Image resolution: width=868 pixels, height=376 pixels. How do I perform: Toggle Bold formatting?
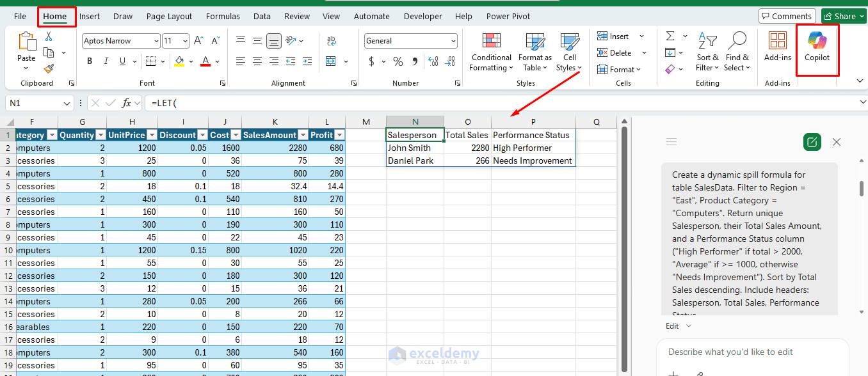90,61
